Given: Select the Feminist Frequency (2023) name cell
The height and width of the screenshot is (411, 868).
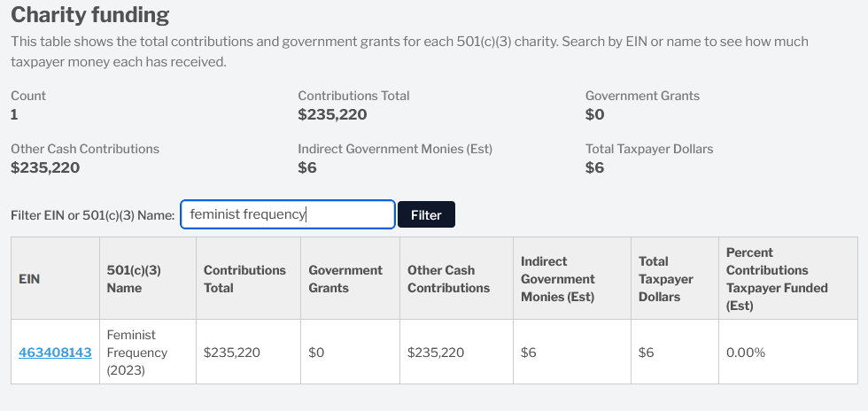Looking at the screenshot, I should (x=137, y=353).
